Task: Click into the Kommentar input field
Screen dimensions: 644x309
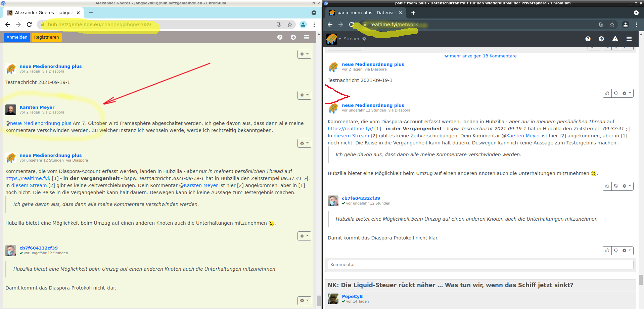Action: (x=480, y=265)
